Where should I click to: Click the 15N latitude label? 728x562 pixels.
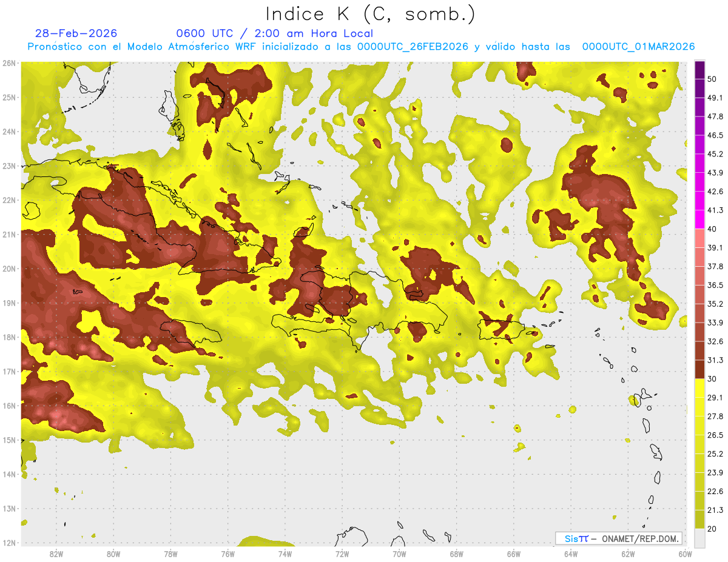click(x=9, y=440)
